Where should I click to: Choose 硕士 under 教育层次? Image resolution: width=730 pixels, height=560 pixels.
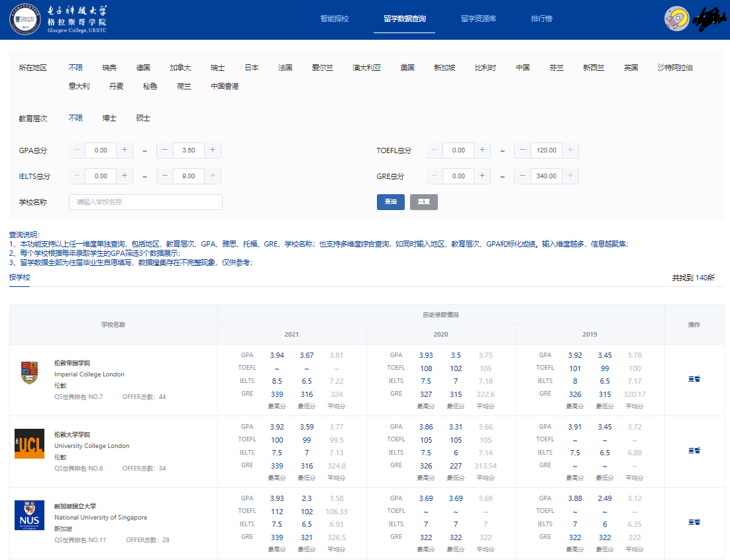tap(143, 118)
